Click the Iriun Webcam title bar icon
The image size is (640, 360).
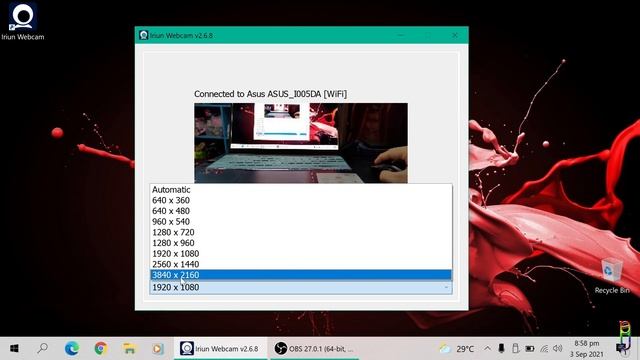[x=143, y=35]
